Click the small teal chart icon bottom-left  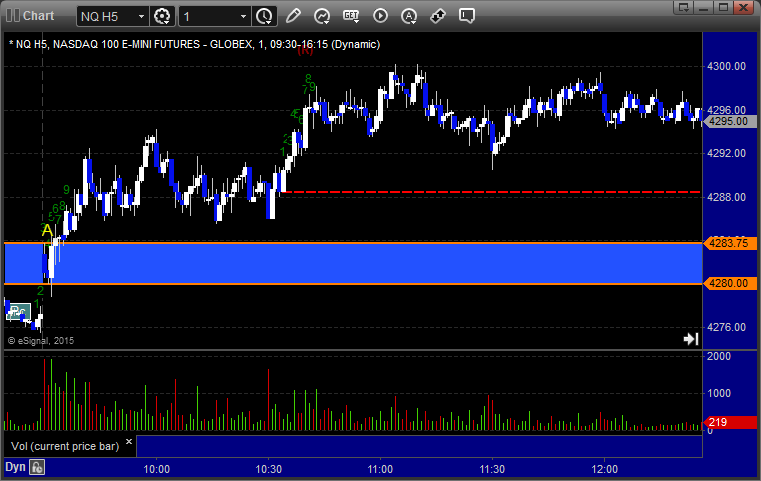[x=18, y=311]
